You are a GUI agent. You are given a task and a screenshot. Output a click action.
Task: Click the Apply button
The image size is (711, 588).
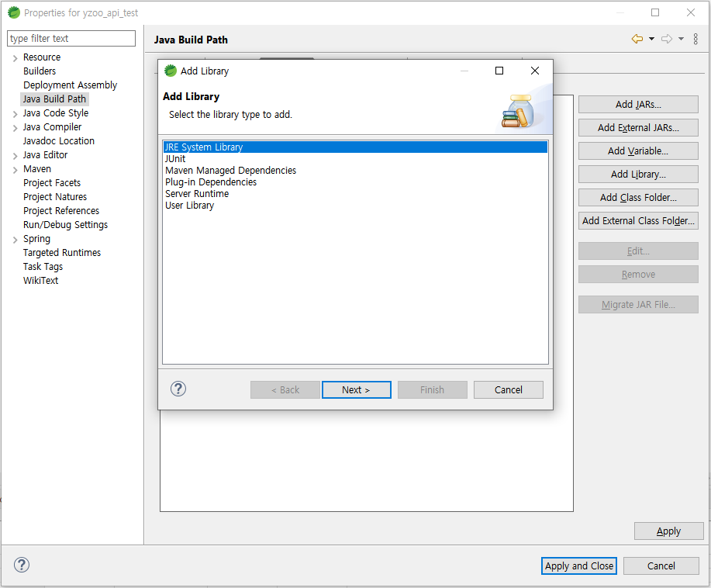(x=669, y=531)
